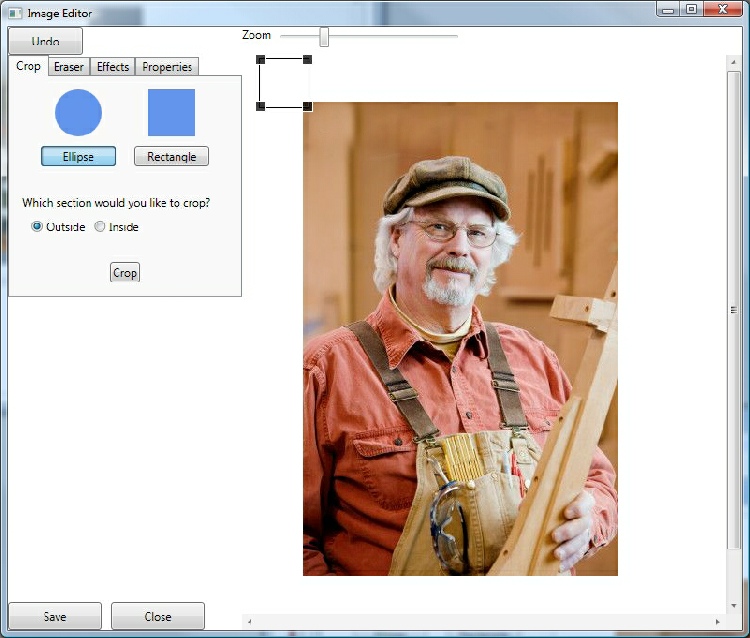
Task: Click the top-left crop selection handle
Action: pos(260,60)
